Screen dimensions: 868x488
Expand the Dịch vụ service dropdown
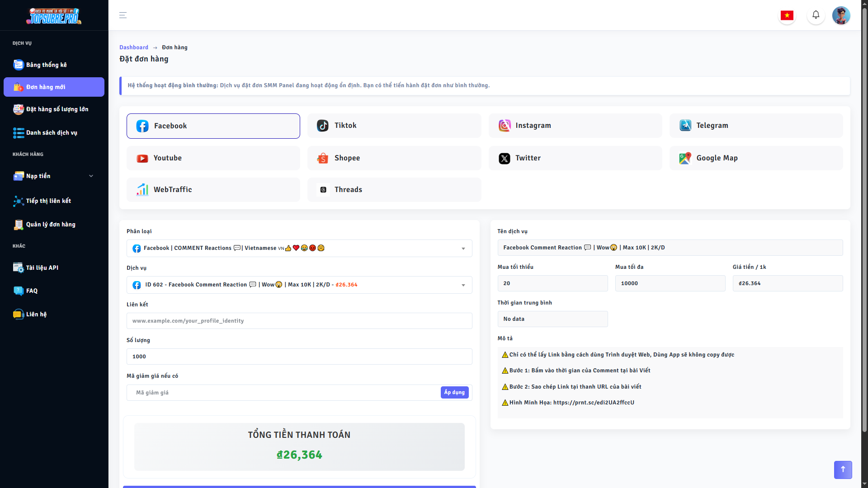coord(299,285)
